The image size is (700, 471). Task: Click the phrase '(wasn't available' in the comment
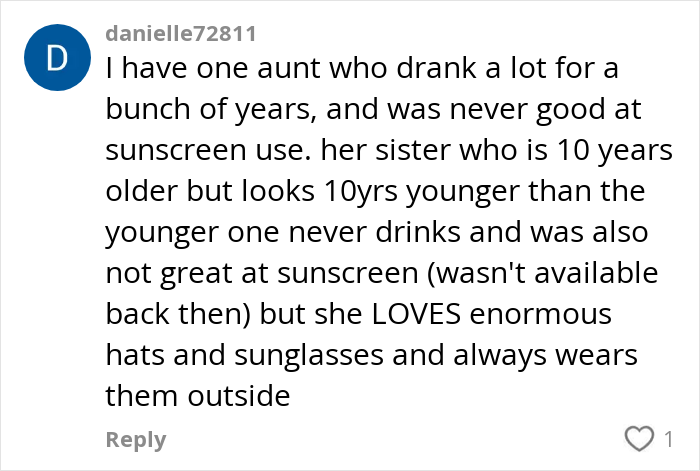click(x=543, y=273)
